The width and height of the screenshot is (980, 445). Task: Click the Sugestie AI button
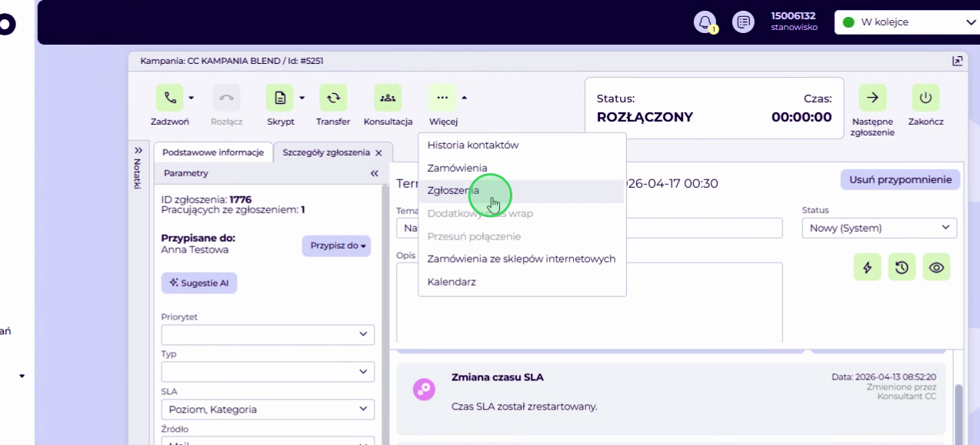[199, 283]
